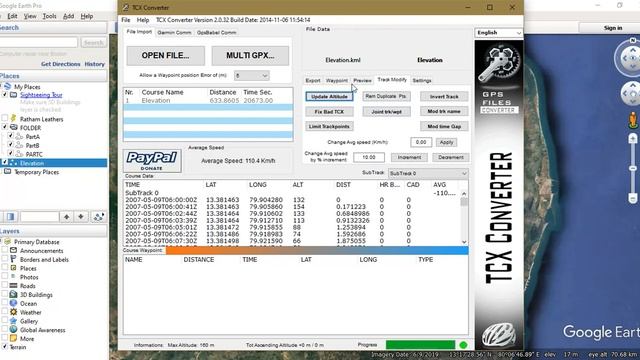Click the Borders and Labels layer icon
This screenshot has width=640, height=360.
click(13, 259)
